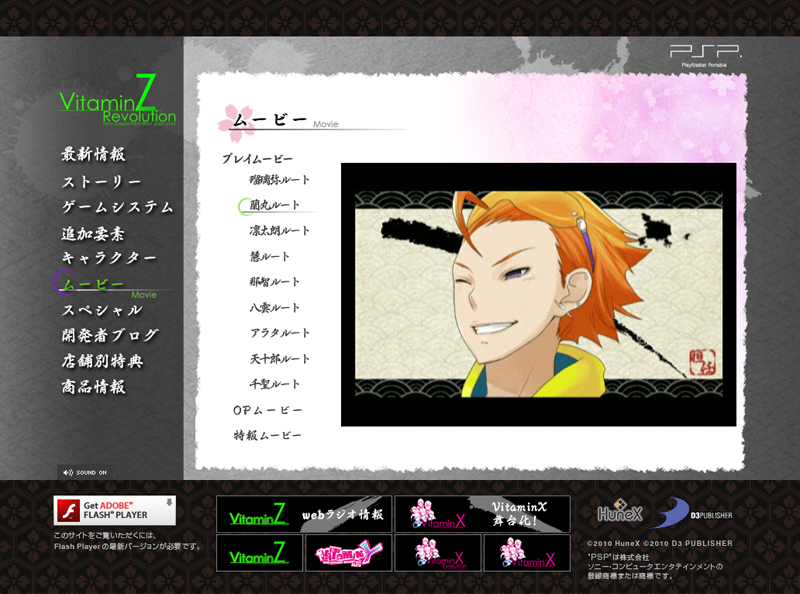Open the small VitaminZ banner
This screenshot has width=800, height=594.
[x=259, y=553]
